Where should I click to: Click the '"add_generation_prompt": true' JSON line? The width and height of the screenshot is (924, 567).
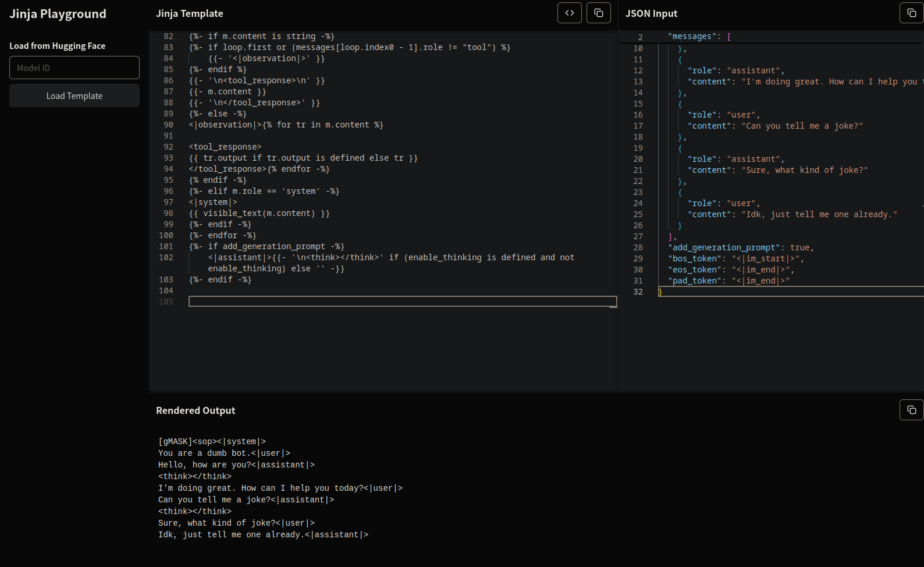click(741, 247)
